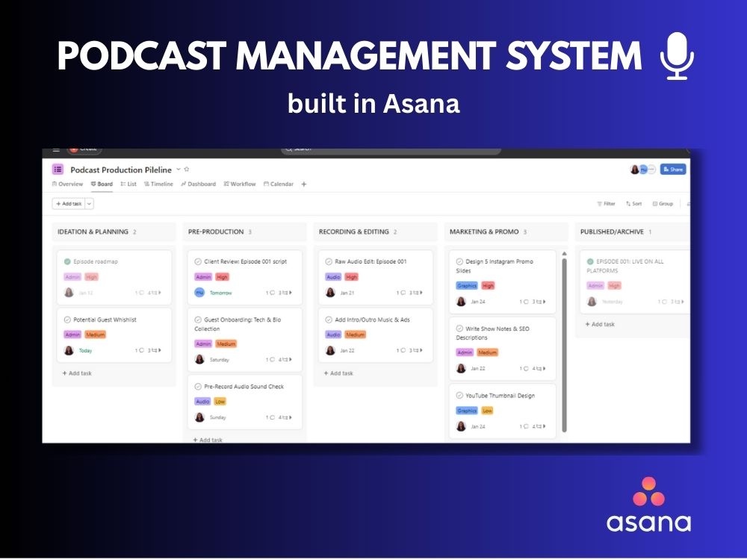
Task: Open the Group options
Action: tap(663, 204)
